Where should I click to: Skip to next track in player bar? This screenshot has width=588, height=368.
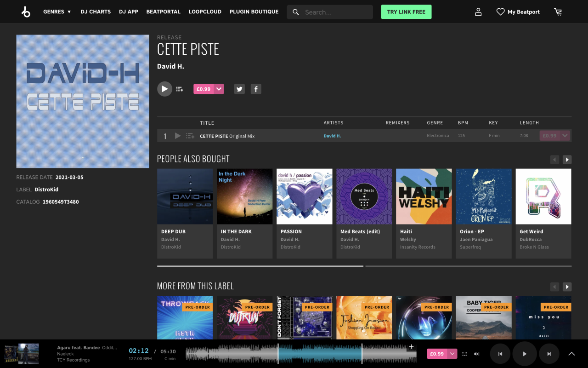(549, 354)
